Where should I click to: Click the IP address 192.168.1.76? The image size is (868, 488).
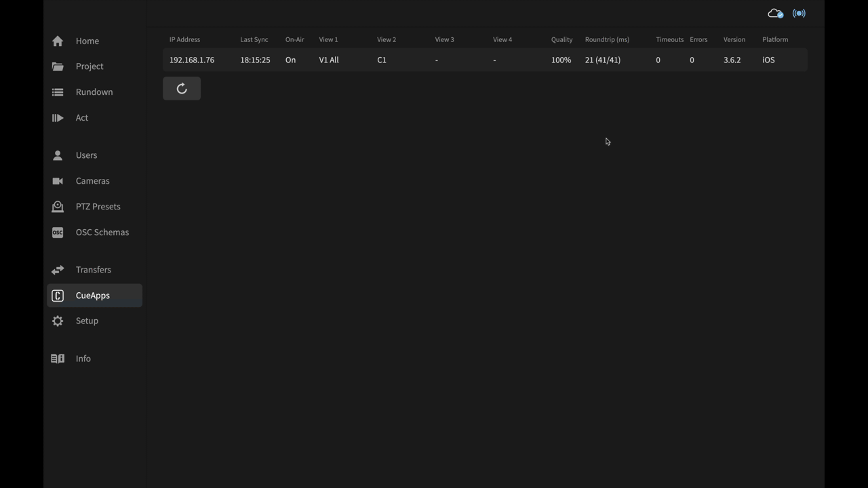192,60
